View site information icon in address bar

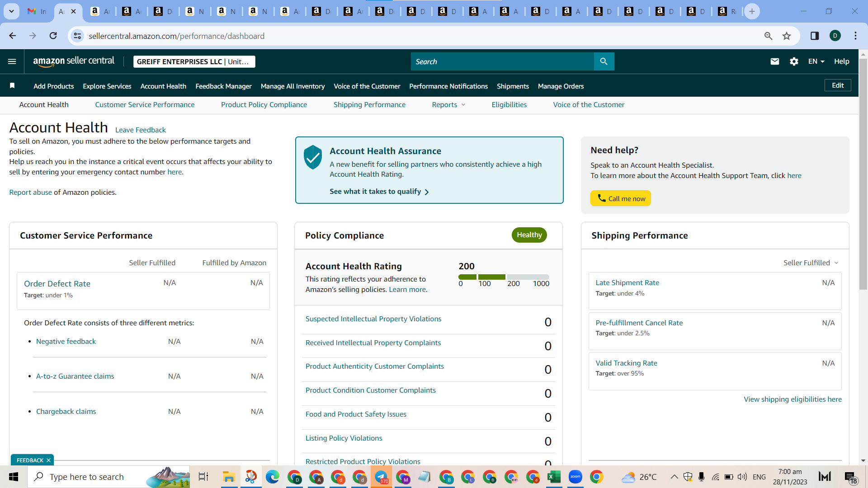click(x=78, y=36)
